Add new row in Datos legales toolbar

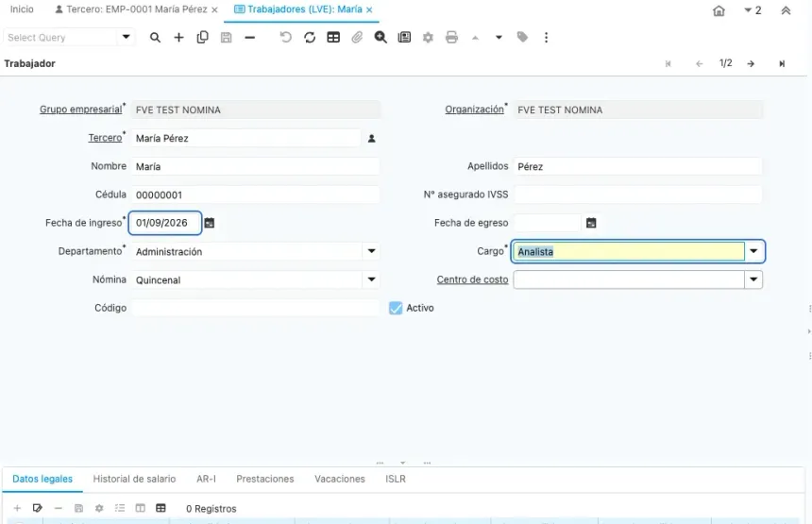[x=17, y=508]
